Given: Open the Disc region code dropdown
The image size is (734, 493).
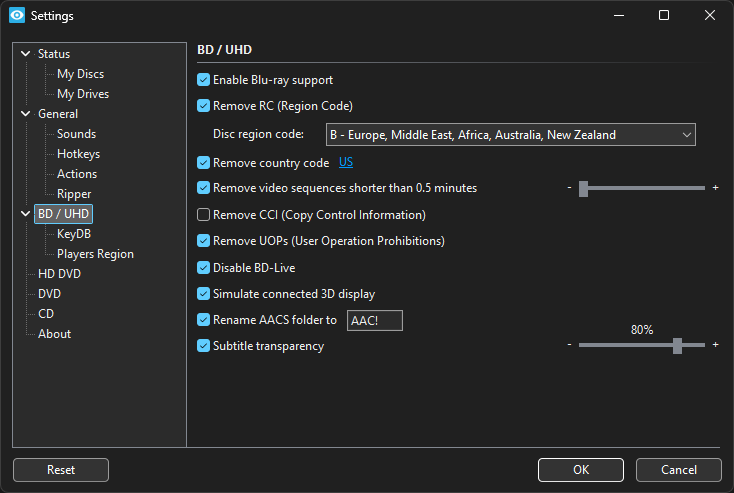Looking at the screenshot, I should pyautogui.click(x=510, y=135).
